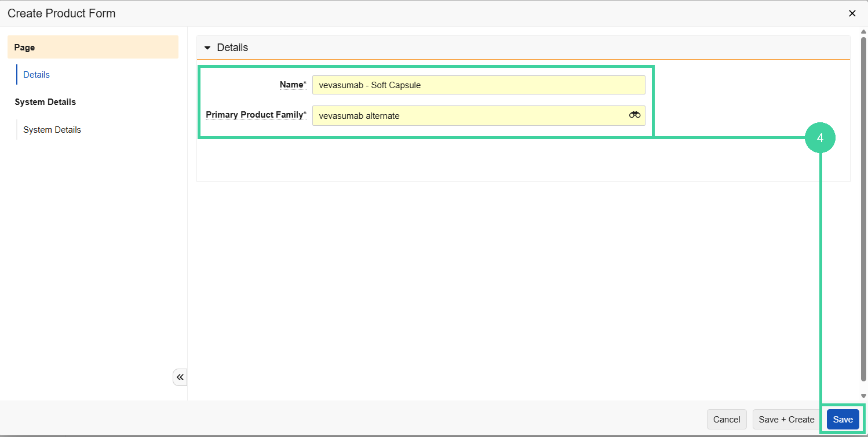Viewport: 868px width, 437px height.
Task: Select System Details in the sidebar navigation
Action: point(52,129)
